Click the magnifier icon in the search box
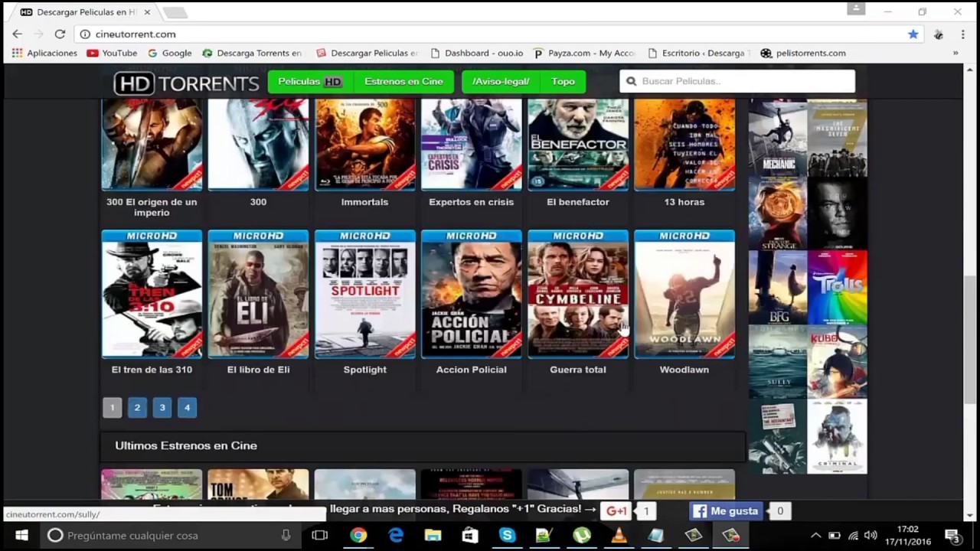Viewport: 980px width, 551px height. click(632, 81)
